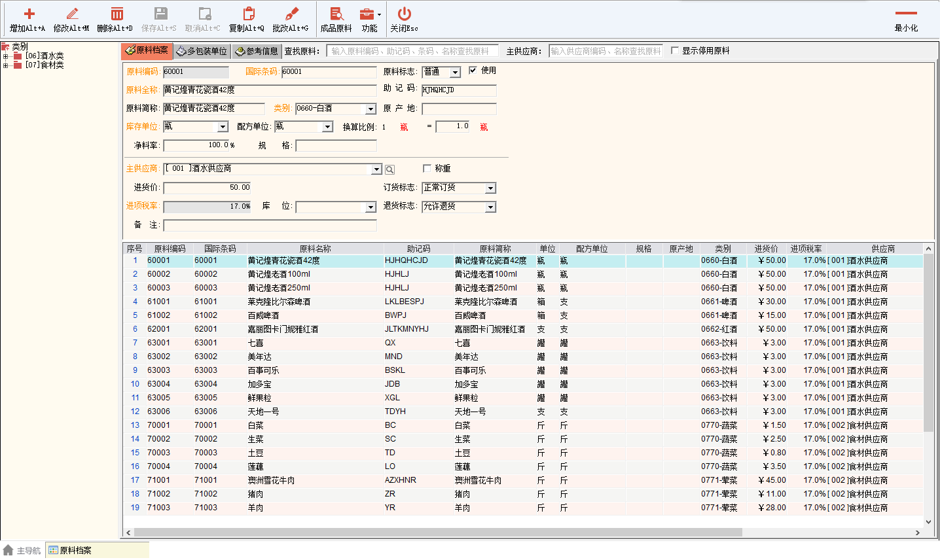The image size is (940, 560).
Task: Toggle the 使用 checkbox
Action: pyautogui.click(x=473, y=71)
